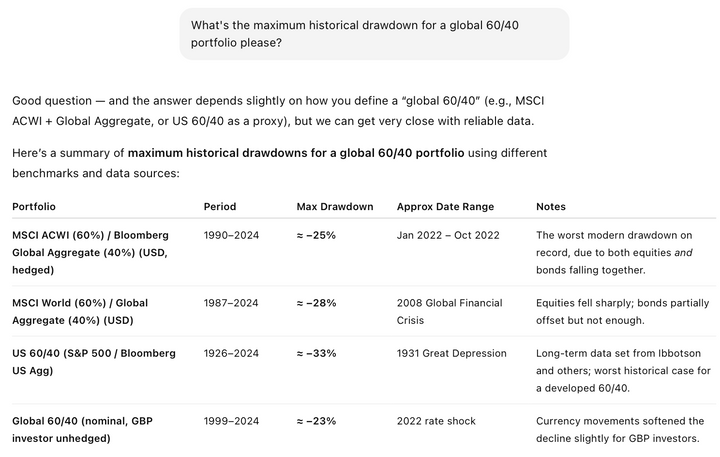Click the ≈ −33% drawdown value
720x457 pixels.
coord(316,353)
